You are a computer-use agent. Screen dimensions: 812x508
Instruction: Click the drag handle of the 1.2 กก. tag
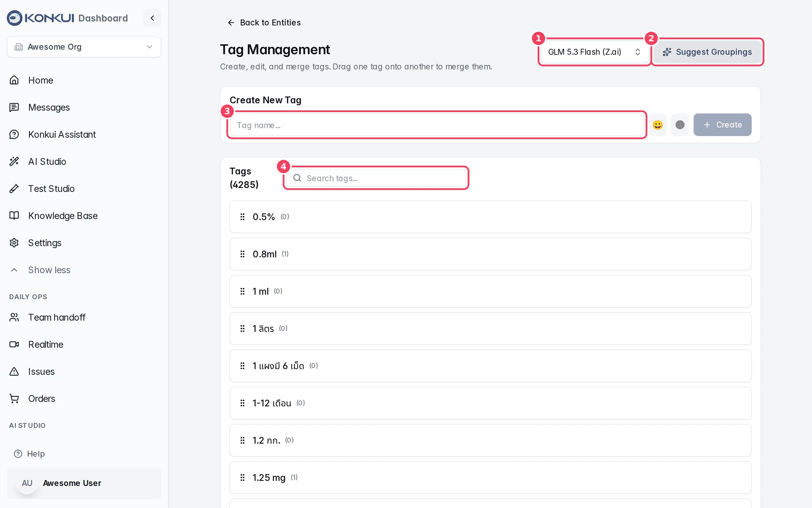(x=242, y=440)
